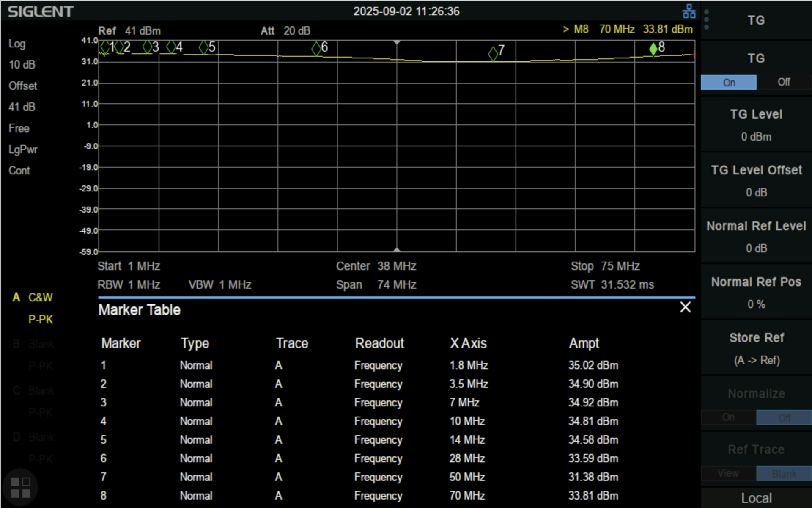The image size is (812, 508).
Task: Open TG Level Offset setting
Action: (756, 181)
